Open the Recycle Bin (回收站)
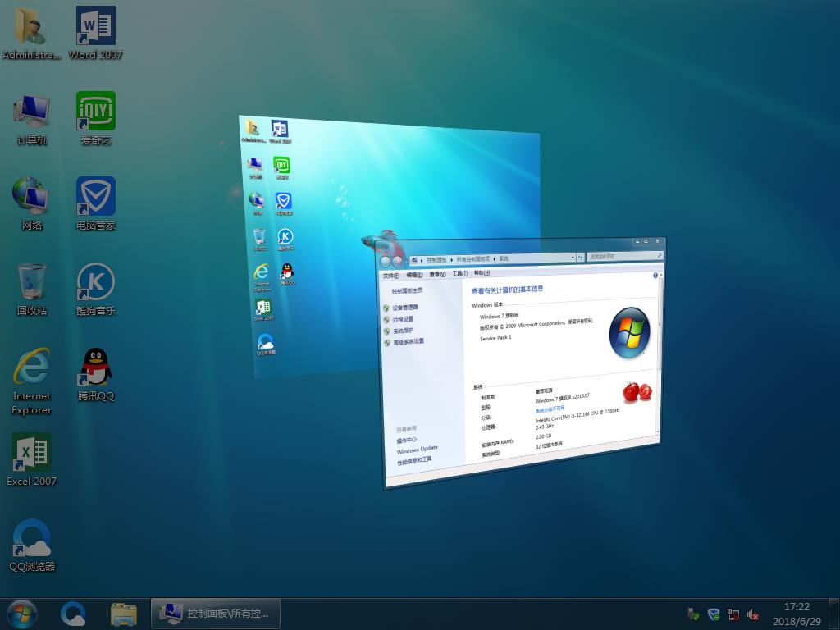 31,283
